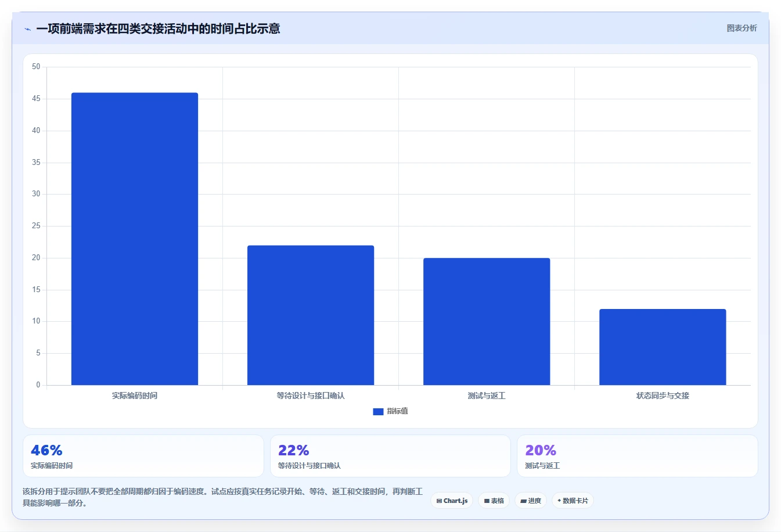781x532 pixels.
Task: Click the 实际编码时间 bar in chart
Action: 135,239
